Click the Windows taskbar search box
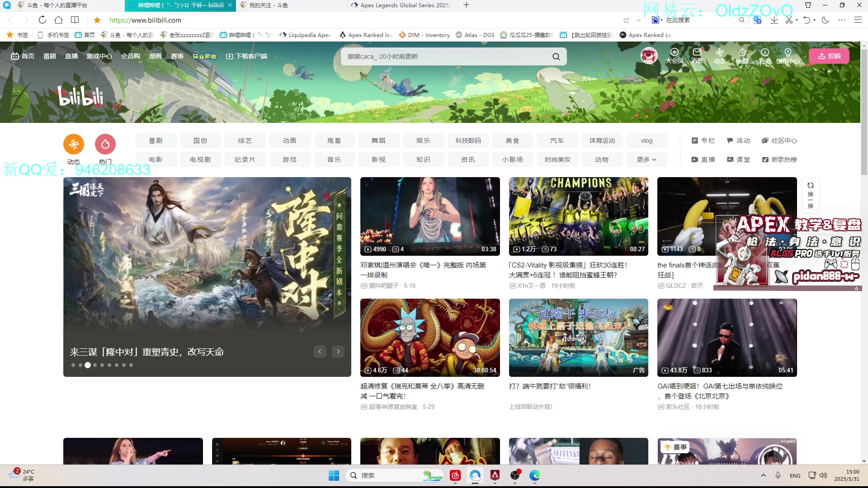Viewport: 868px width, 488px height. coord(395,475)
